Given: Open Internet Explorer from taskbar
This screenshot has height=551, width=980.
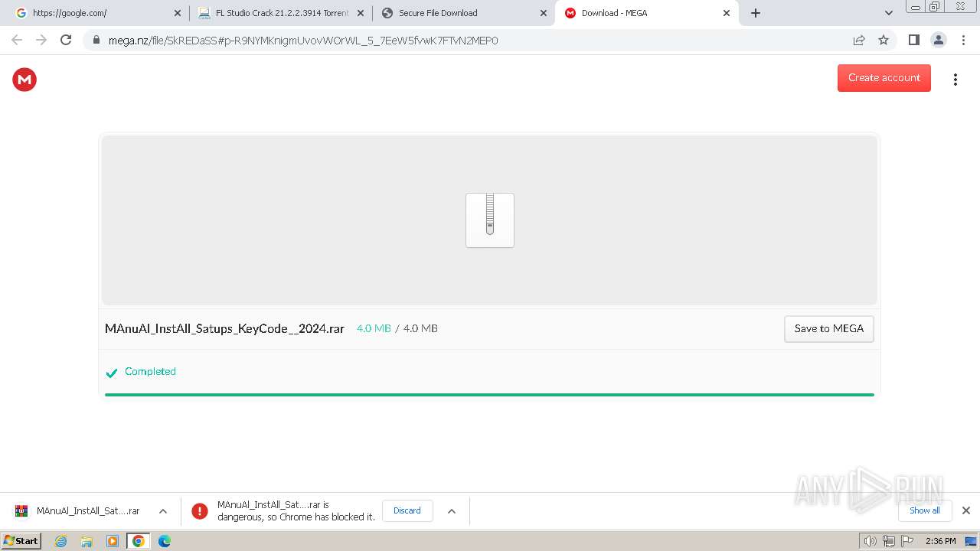Looking at the screenshot, I should (x=60, y=541).
